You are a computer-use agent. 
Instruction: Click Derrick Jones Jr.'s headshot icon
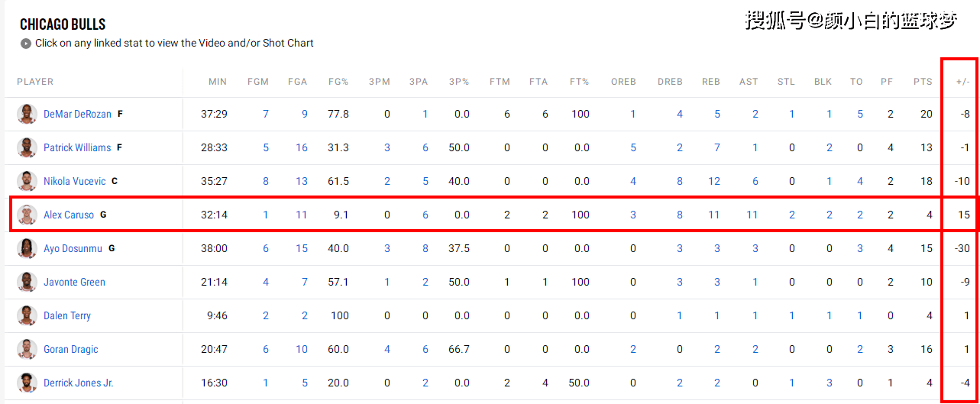pyautogui.click(x=27, y=383)
